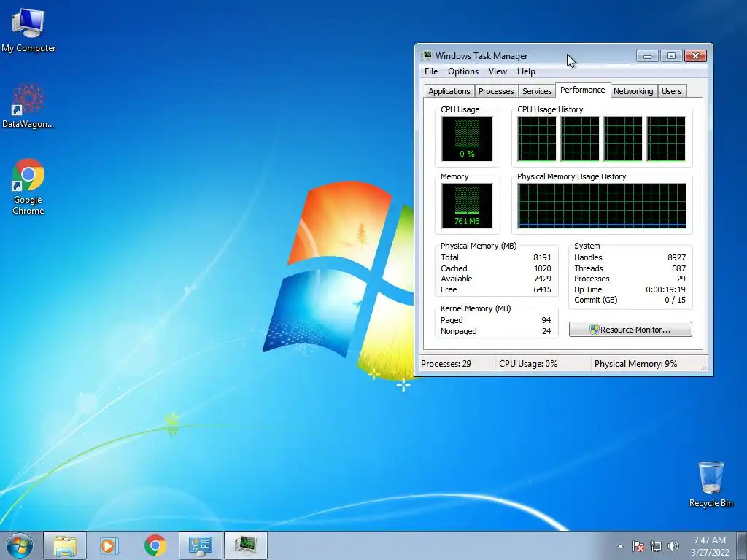Select the Recycle Bin desktop icon
The image size is (747, 560).
(x=711, y=484)
